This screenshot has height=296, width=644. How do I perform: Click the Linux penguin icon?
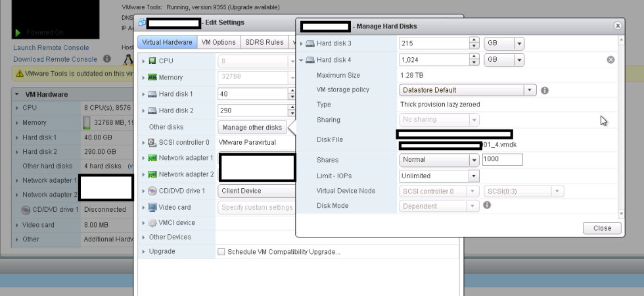128,60
